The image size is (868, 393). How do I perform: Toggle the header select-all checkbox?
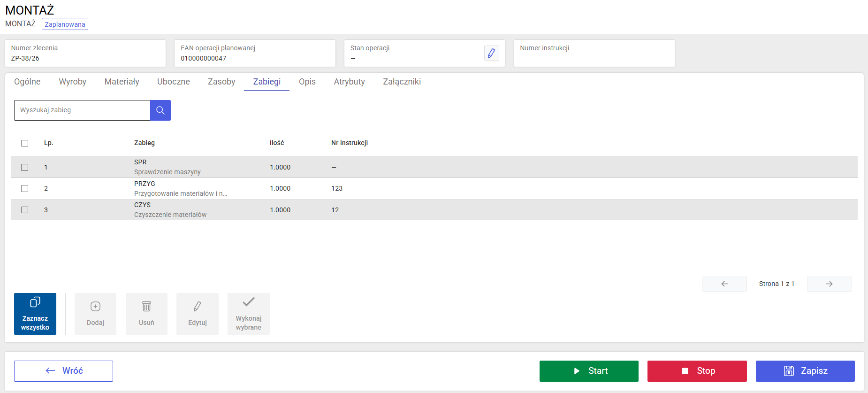coord(25,143)
